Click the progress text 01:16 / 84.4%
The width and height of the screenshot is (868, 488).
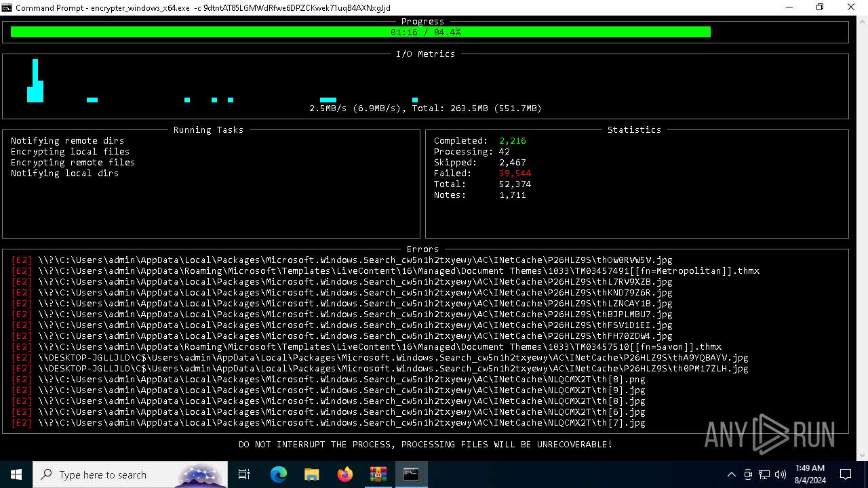coord(426,32)
